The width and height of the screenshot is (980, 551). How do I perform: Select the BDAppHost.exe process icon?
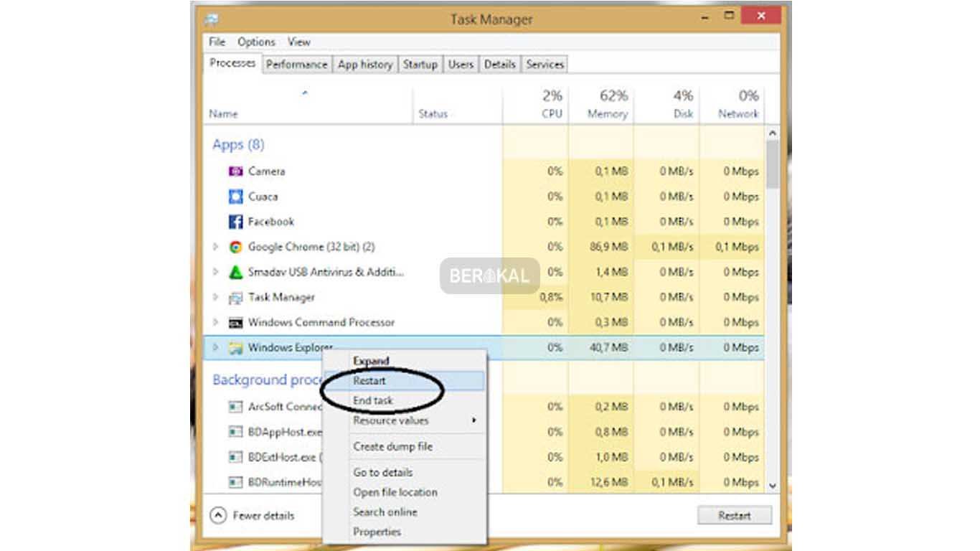click(x=235, y=432)
